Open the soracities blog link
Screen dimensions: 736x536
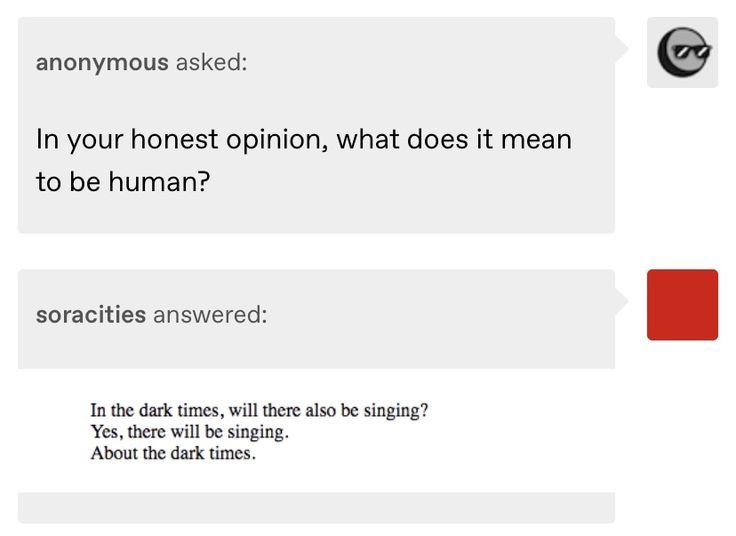91,314
